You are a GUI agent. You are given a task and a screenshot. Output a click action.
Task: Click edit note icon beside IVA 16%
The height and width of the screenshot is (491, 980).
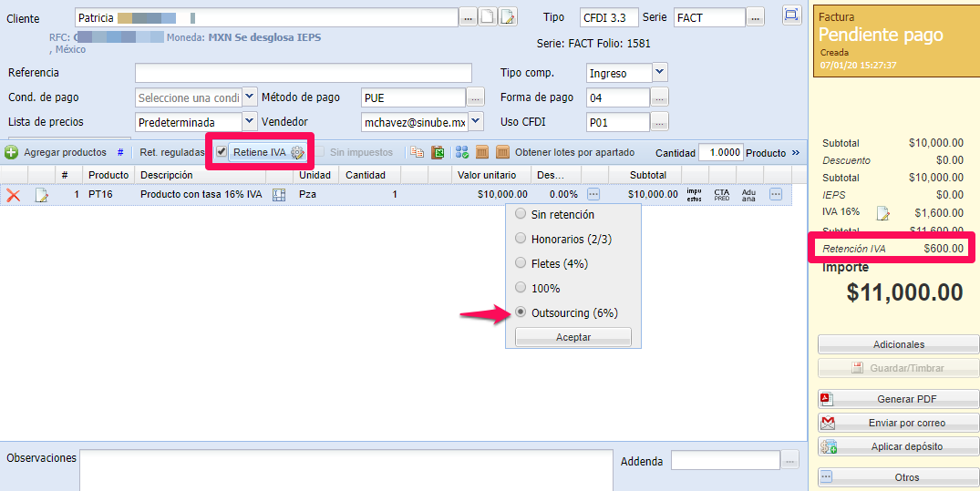pos(882,213)
